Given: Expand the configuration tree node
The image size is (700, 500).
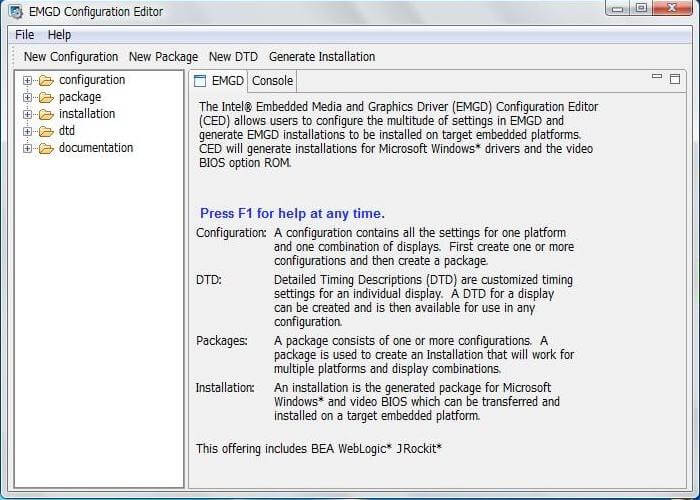Looking at the screenshot, I should 27,80.
